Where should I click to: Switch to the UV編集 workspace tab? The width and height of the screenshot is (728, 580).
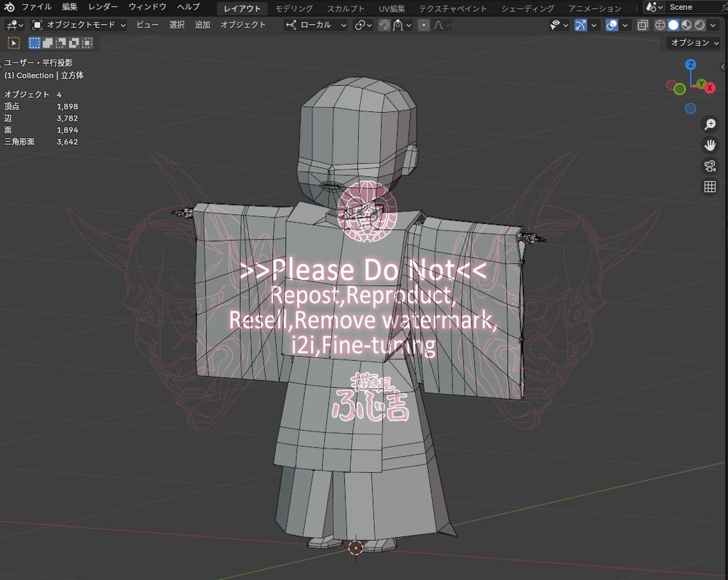(392, 8)
